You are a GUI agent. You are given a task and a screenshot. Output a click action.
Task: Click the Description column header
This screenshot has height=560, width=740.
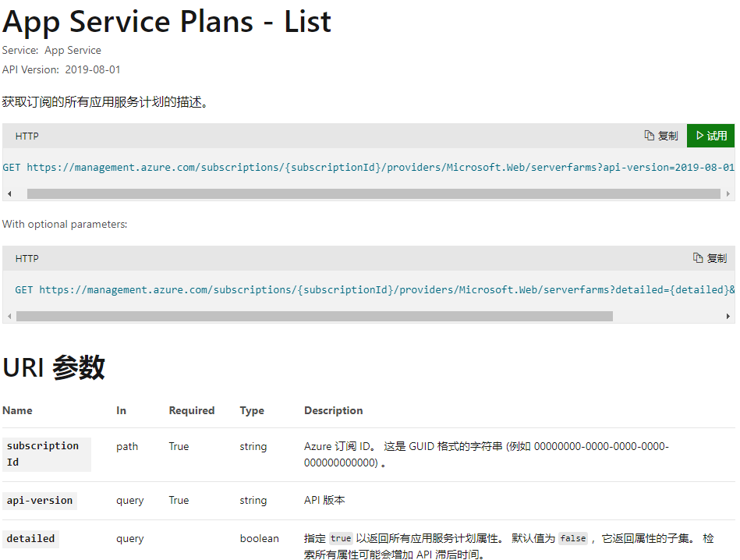(333, 410)
